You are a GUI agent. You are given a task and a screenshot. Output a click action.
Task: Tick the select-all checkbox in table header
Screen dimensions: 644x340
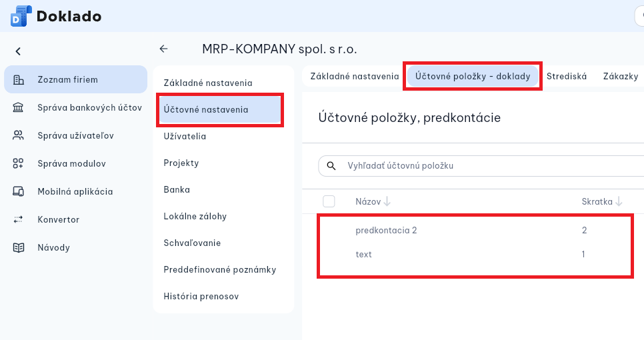click(329, 201)
